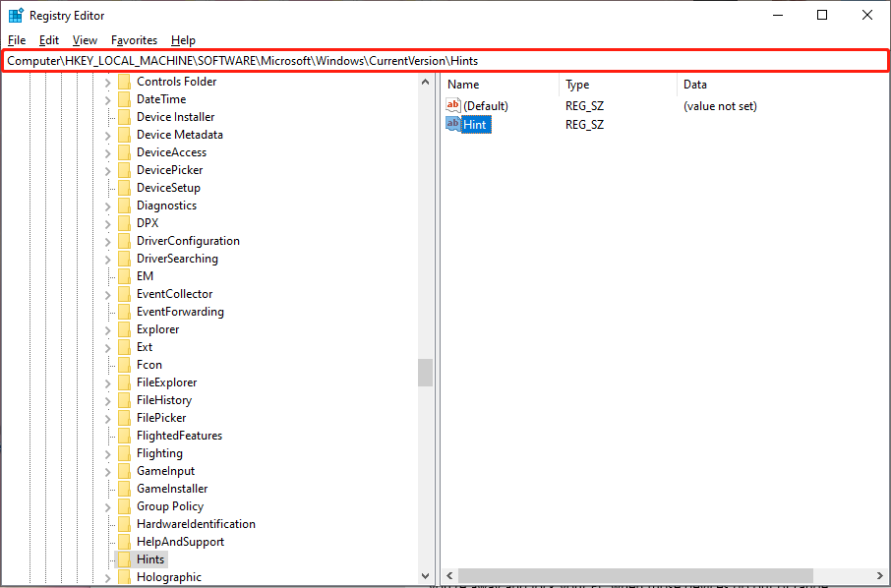Image resolution: width=891 pixels, height=588 pixels.
Task: Open the Help menu
Action: tap(183, 40)
